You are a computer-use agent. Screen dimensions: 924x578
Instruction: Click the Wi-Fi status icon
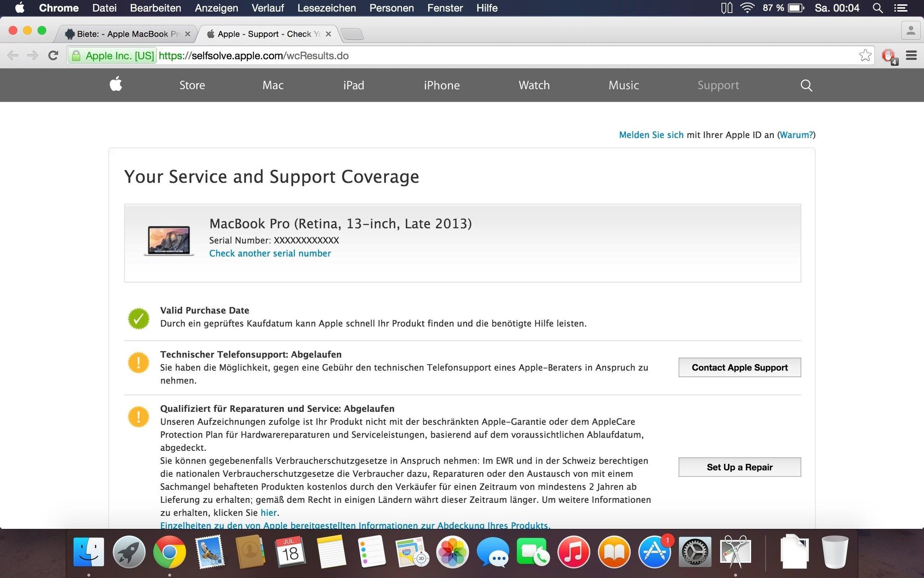(747, 8)
